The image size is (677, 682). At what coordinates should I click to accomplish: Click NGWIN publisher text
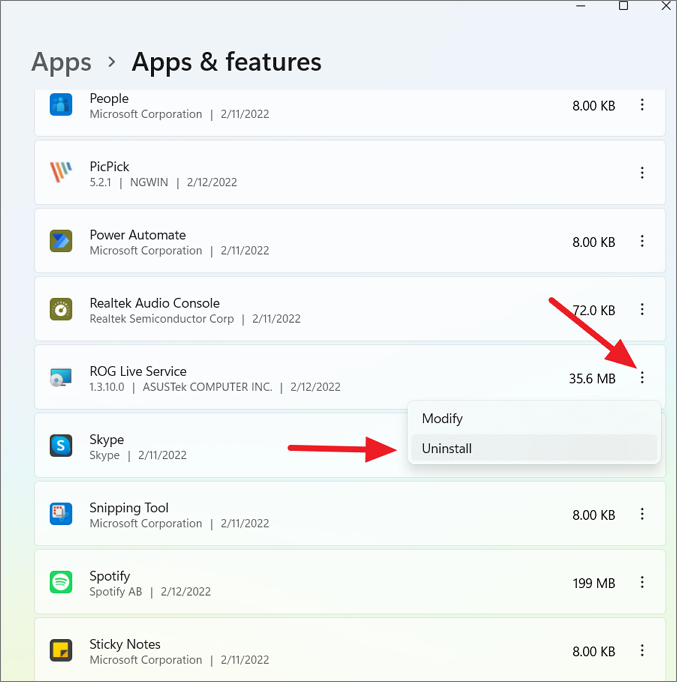click(x=149, y=182)
